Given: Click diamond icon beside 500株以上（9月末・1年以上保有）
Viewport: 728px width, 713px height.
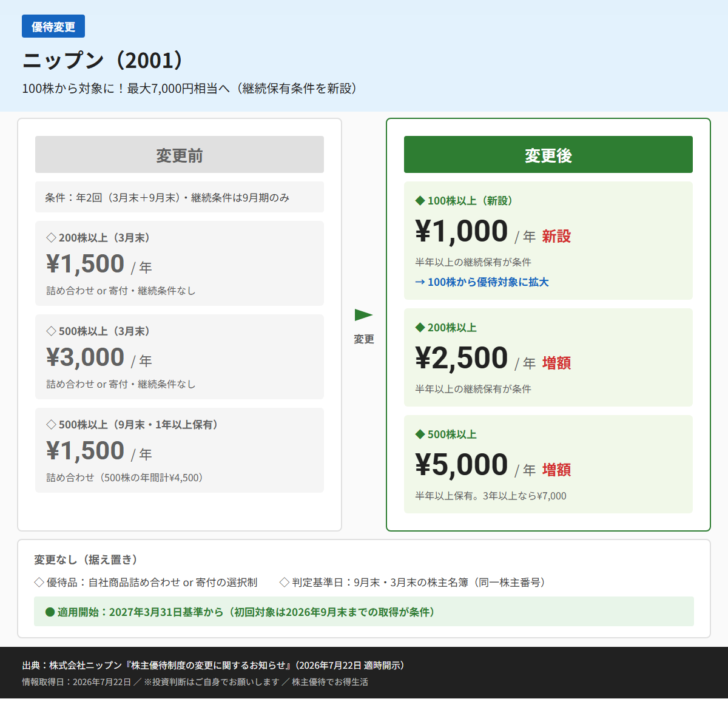Looking at the screenshot, I should [51, 425].
